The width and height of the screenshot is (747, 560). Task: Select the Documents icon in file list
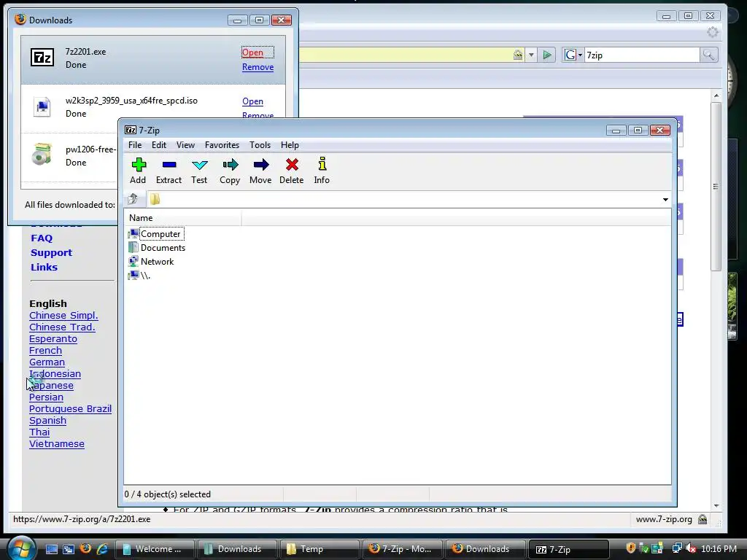pyautogui.click(x=133, y=248)
